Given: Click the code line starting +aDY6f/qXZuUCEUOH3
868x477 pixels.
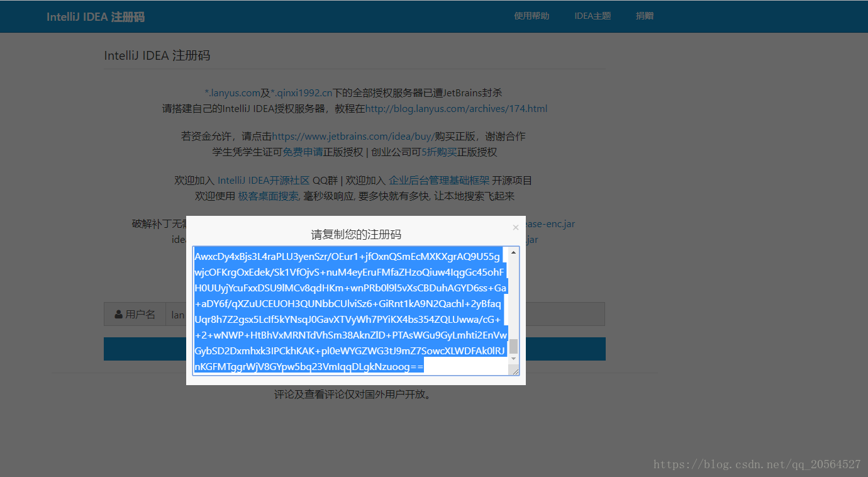Looking at the screenshot, I should click(x=348, y=303).
